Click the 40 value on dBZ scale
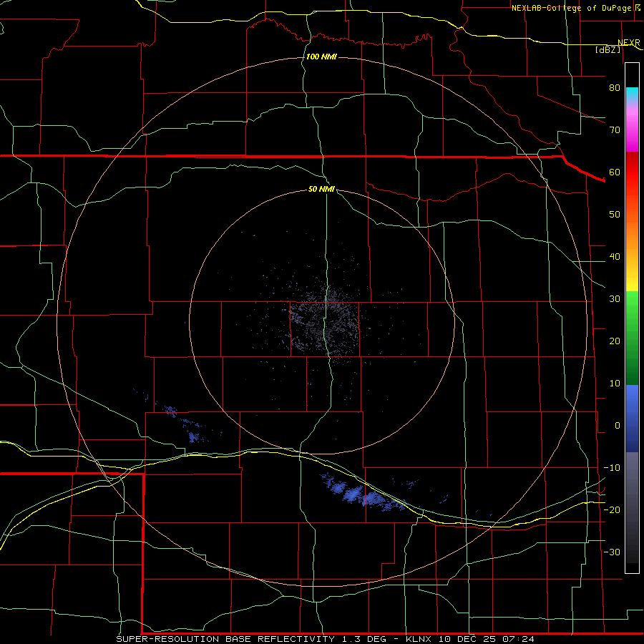This screenshot has width=644, height=644. point(615,257)
